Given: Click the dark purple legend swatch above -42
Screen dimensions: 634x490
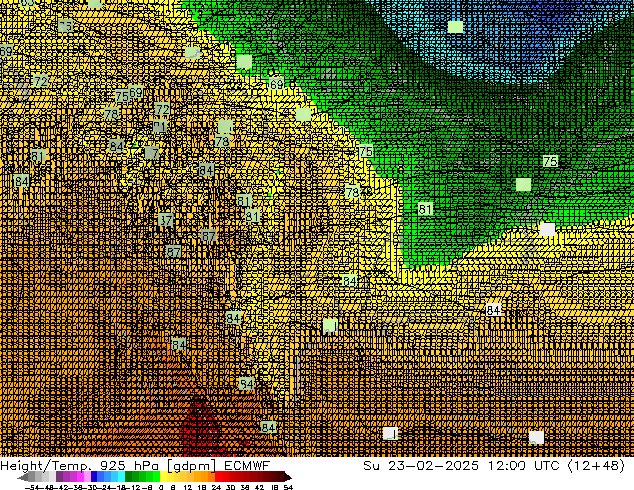Looking at the screenshot, I should click(59, 477).
